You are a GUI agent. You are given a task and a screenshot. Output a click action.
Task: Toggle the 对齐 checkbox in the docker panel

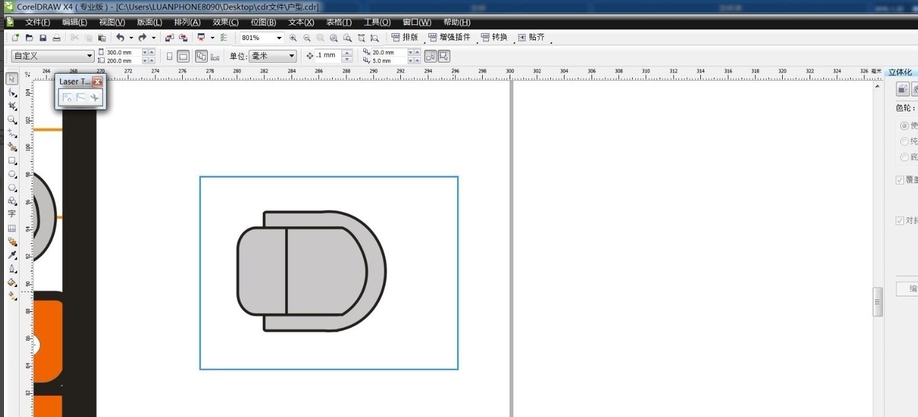[x=901, y=221]
